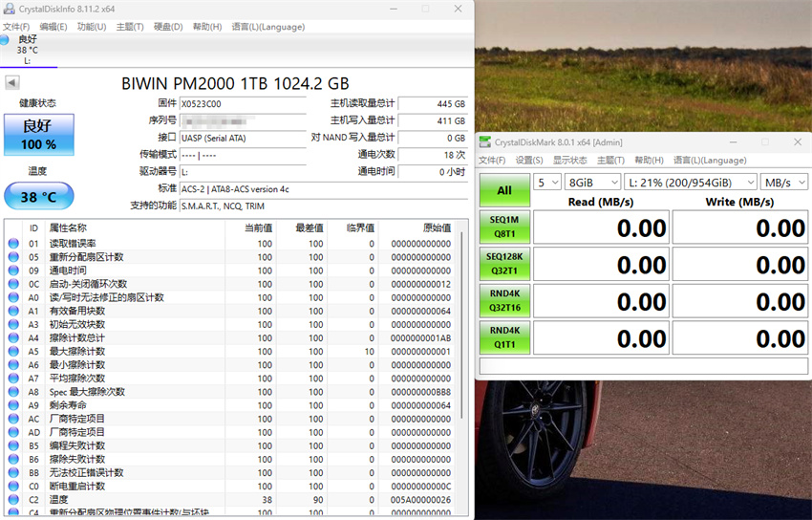Open 主题(T) menu in CrystalDiskInfo

pyautogui.click(x=130, y=27)
